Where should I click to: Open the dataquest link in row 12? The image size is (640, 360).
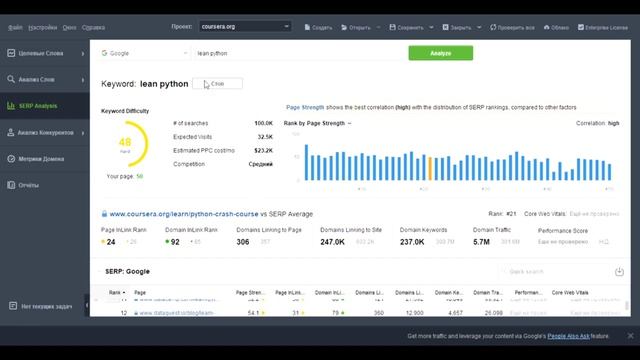(x=177, y=313)
